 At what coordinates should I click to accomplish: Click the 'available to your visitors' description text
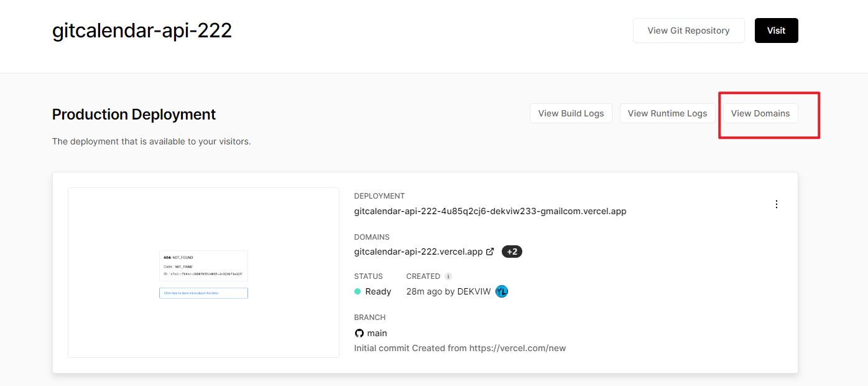click(151, 141)
